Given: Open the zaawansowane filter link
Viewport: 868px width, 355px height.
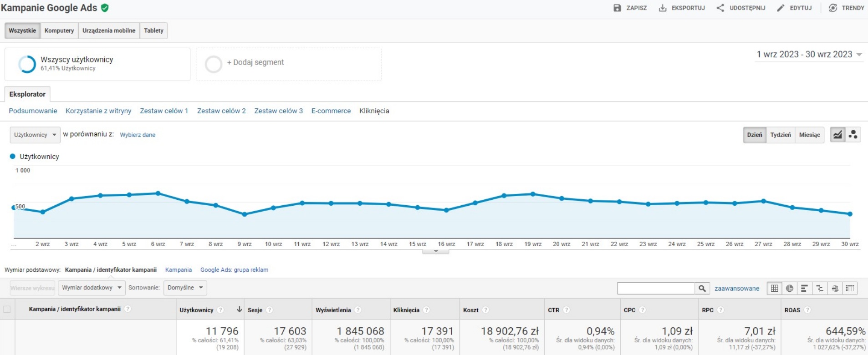Looking at the screenshot, I should (x=736, y=288).
